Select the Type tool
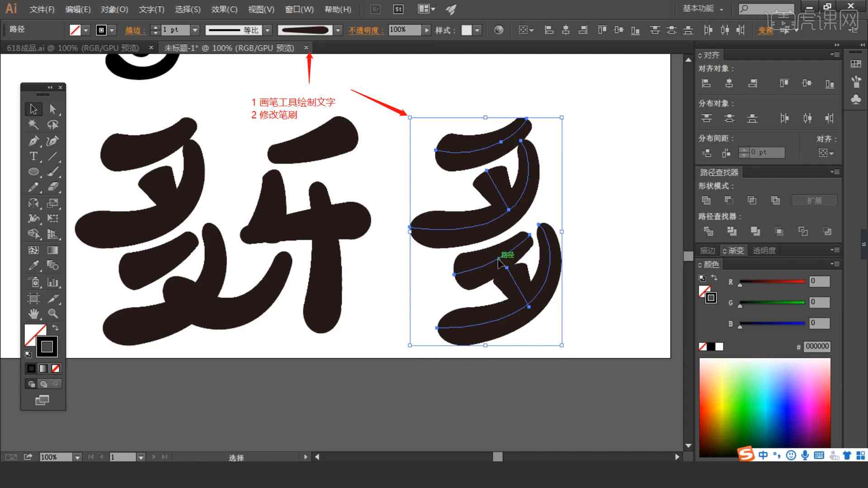868x488 pixels. click(34, 156)
